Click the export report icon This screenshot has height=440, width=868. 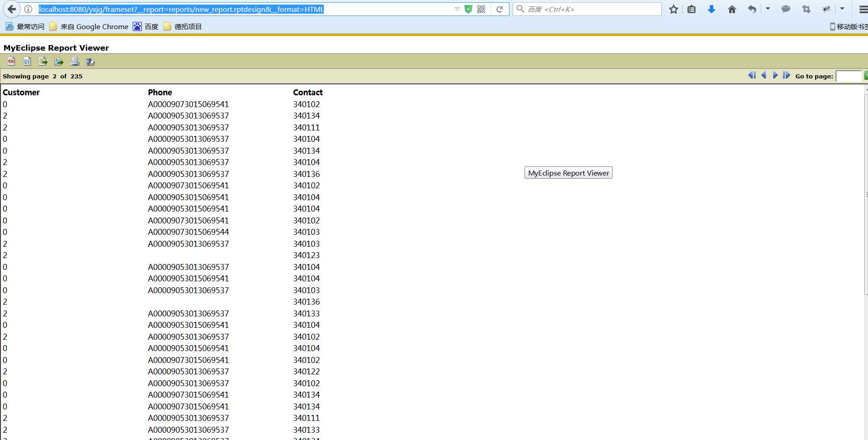(x=59, y=61)
